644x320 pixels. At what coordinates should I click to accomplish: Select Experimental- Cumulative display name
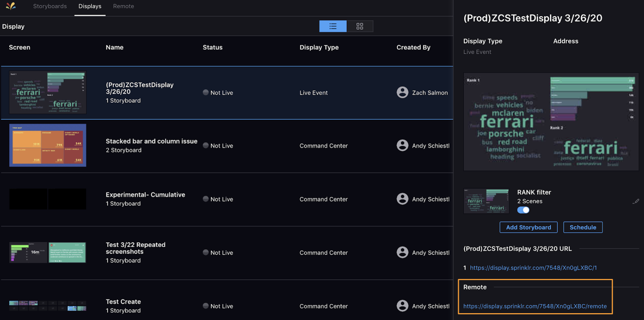pyautogui.click(x=145, y=195)
